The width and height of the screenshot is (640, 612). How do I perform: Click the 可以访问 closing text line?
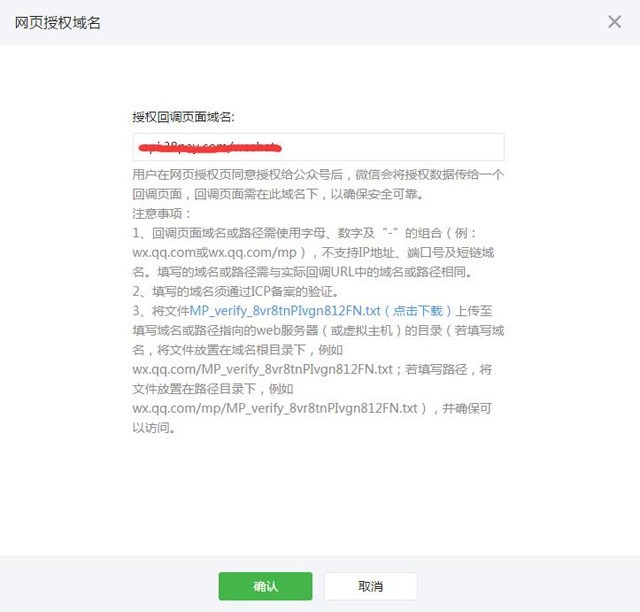tap(155, 428)
